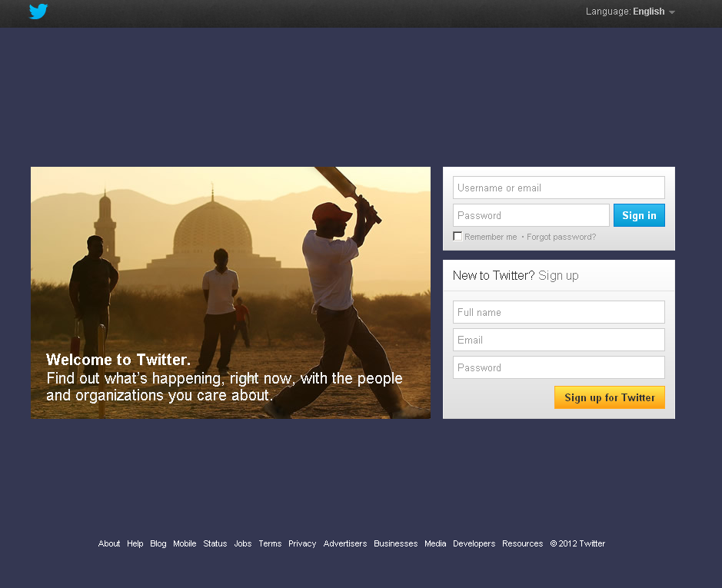Screen dimensions: 722x588
Task: Go to Businesses footer link
Action: (395, 543)
